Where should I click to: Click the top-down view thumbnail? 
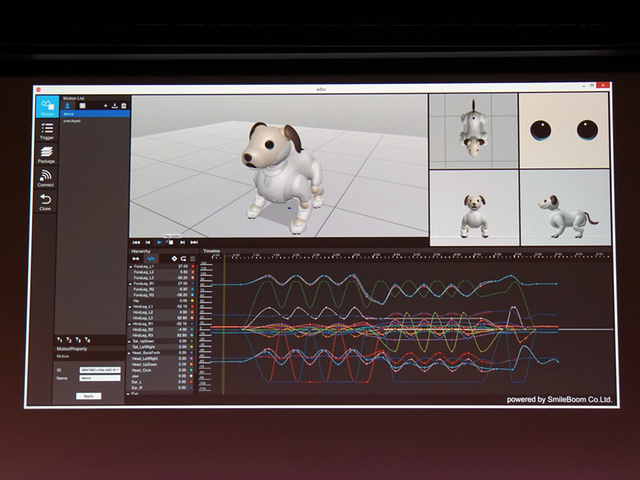(473, 131)
